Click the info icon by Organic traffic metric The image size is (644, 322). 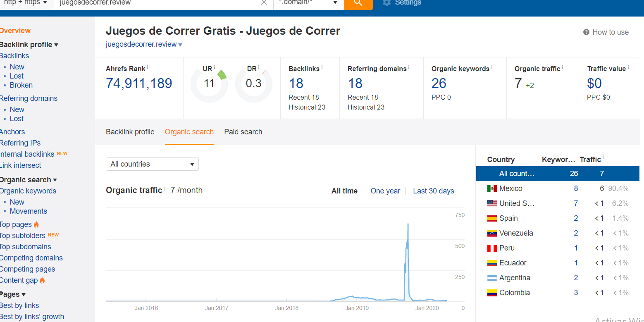coord(563,68)
